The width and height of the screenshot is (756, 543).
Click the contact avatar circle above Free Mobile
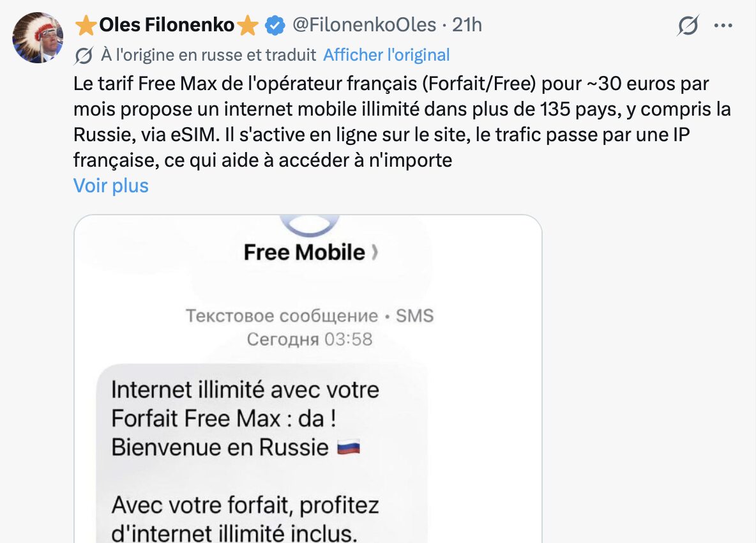click(309, 223)
